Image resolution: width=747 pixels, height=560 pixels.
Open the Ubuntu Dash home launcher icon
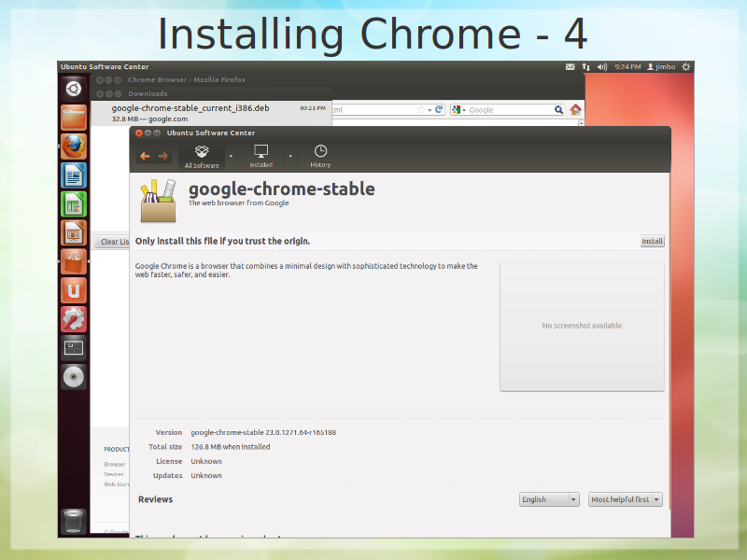coord(74,89)
